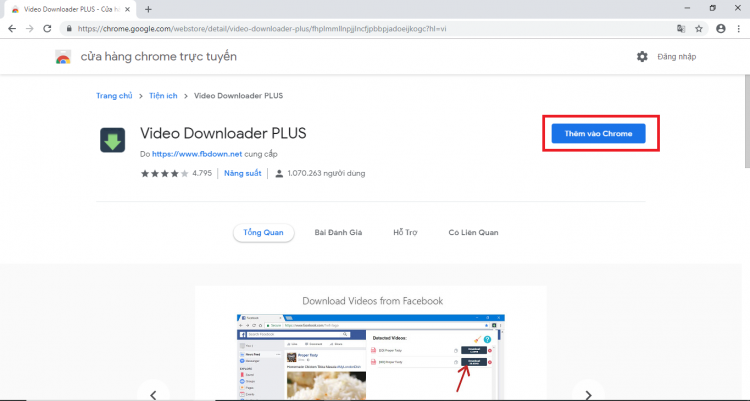This screenshot has width=750, height=401.
Task: Click the Video Downloader PLUS heading
Action: pyautogui.click(x=223, y=133)
